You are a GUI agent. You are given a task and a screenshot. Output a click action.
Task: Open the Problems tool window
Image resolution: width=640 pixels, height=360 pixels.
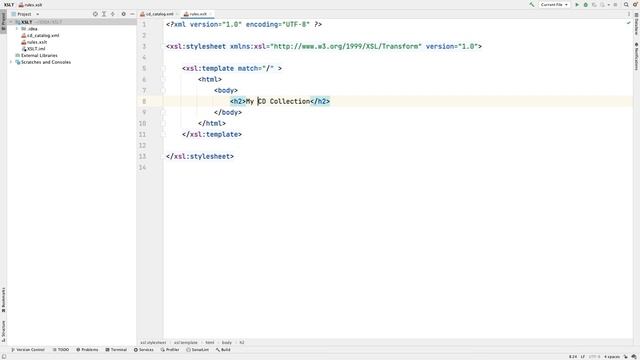pos(87,350)
